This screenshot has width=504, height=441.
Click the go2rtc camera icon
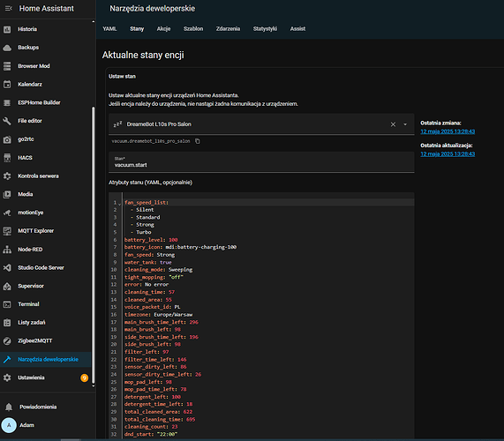(x=7, y=139)
